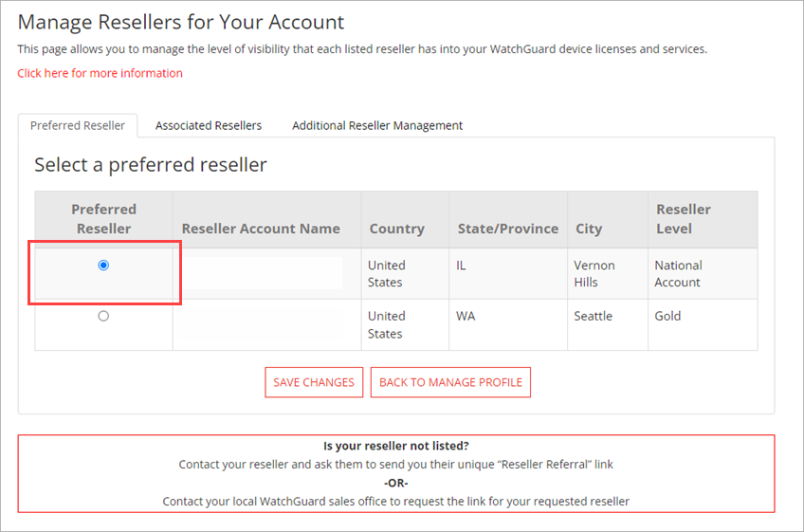804x532 pixels.
Task: Open the Additional Reseller Management tab
Action: click(377, 125)
